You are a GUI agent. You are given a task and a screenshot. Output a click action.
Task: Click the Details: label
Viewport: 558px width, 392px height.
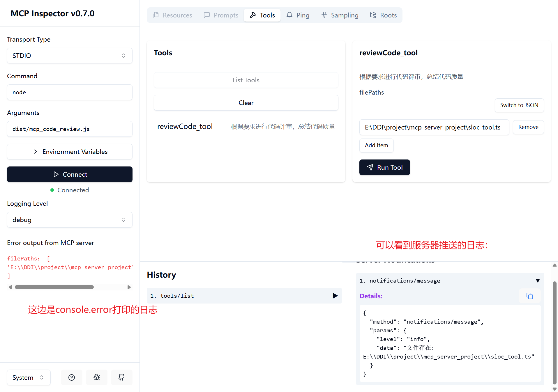[x=371, y=296]
